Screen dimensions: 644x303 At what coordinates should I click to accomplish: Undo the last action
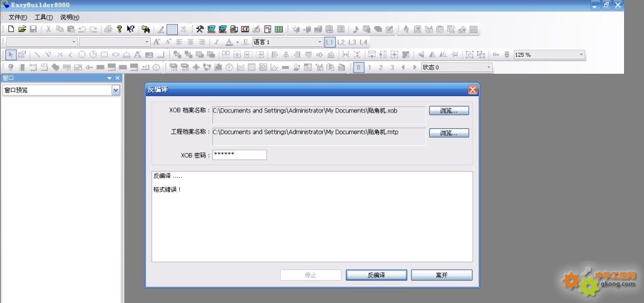[x=82, y=29]
